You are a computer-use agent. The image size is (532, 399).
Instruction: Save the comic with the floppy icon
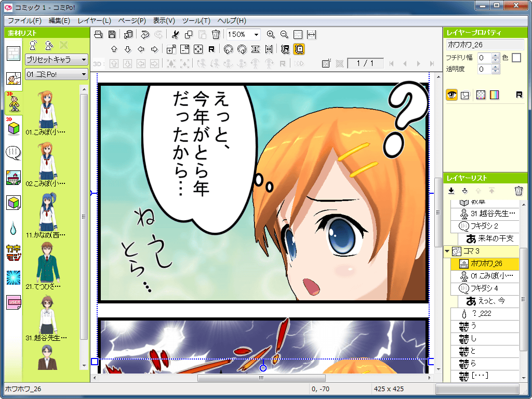tap(112, 34)
